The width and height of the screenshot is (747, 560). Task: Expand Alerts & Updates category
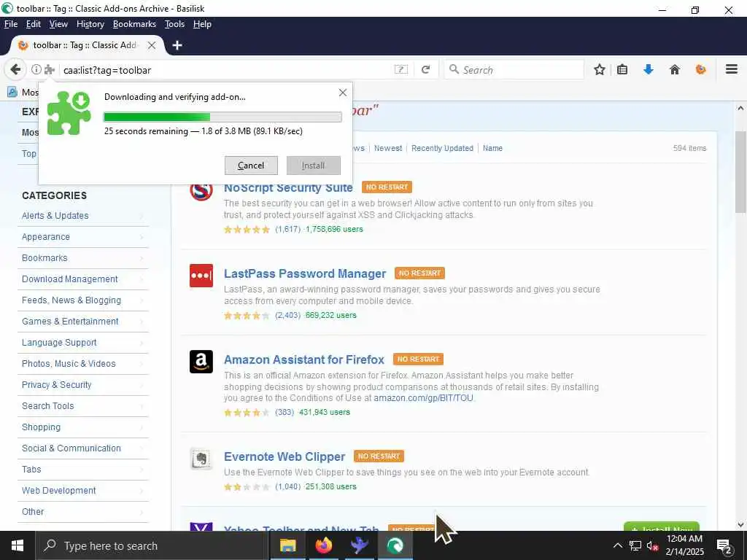(83, 216)
